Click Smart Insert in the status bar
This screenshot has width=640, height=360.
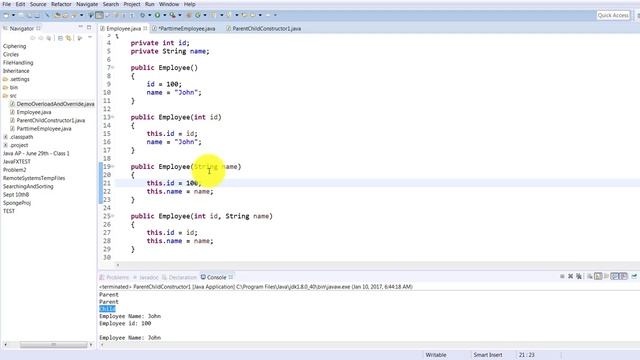pos(488,355)
